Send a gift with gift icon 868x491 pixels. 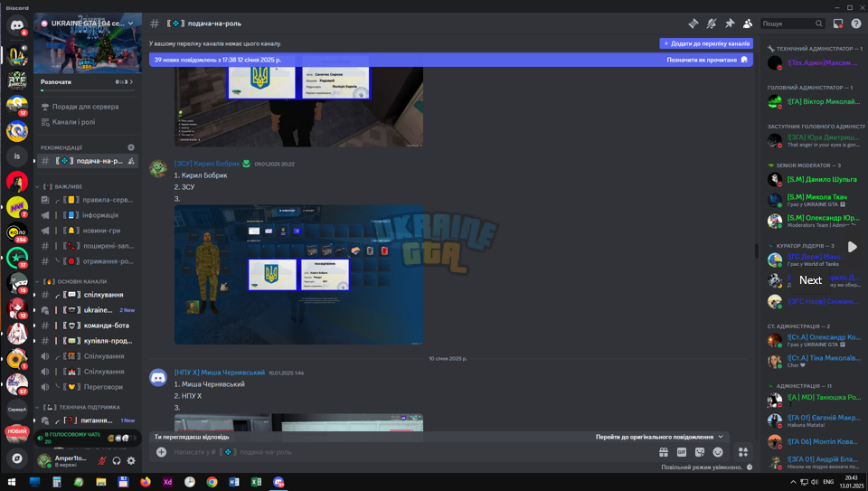pos(663,452)
